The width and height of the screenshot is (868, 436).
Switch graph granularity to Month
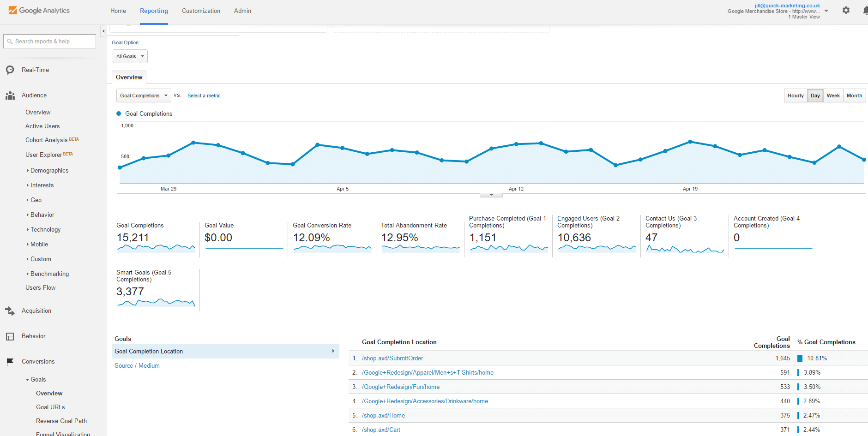pos(854,95)
